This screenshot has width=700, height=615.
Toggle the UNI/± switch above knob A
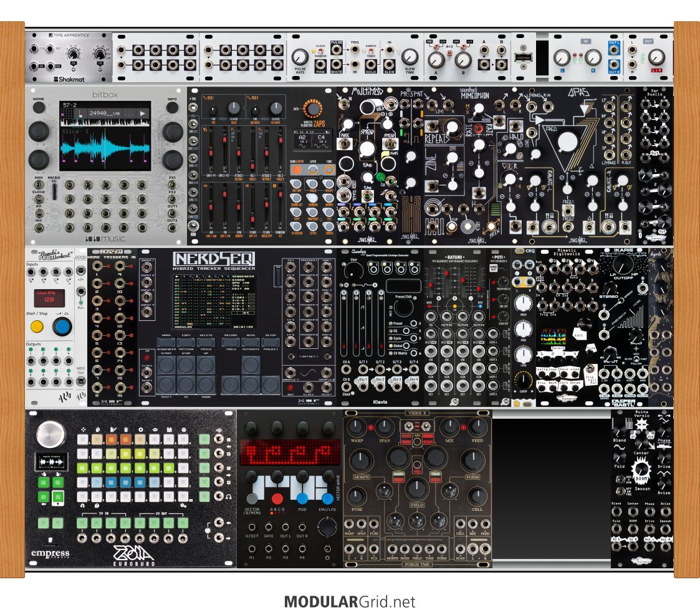tap(436, 47)
